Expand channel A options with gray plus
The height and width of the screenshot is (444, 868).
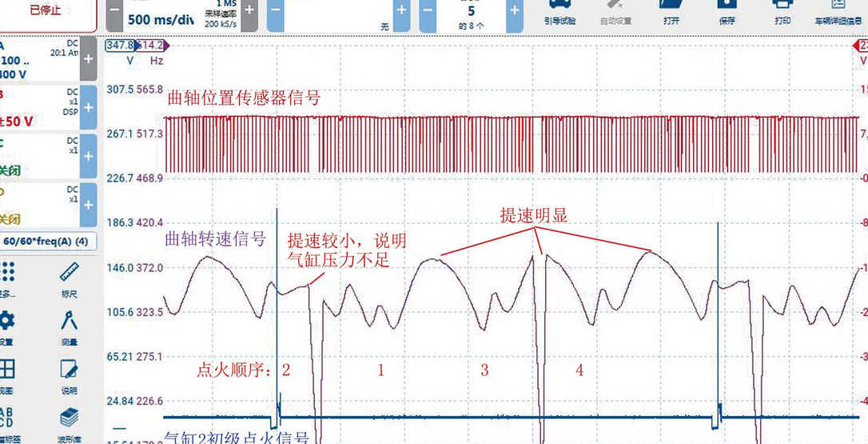(x=88, y=59)
